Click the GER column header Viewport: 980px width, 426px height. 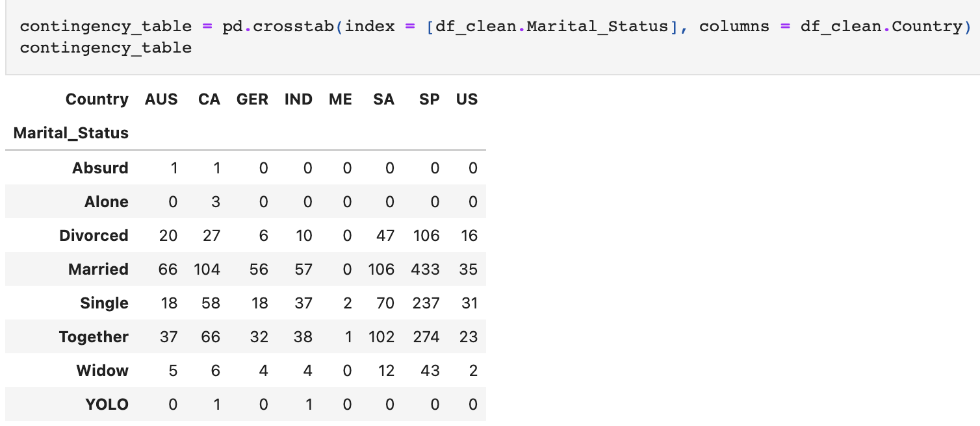click(252, 99)
